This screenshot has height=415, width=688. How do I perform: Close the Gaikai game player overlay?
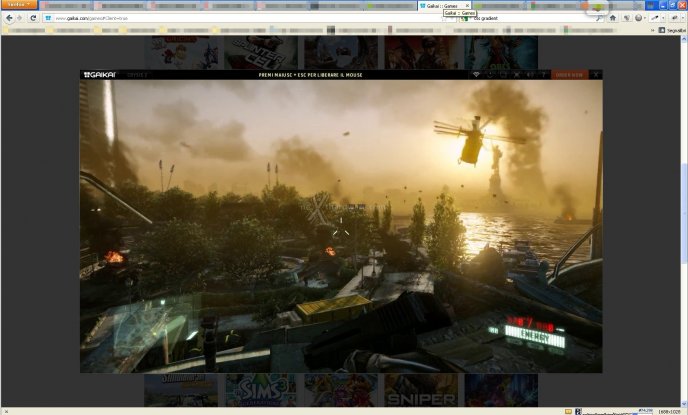tap(596, 75)
